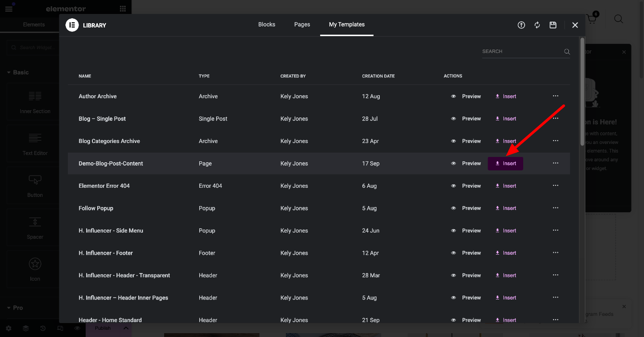Click the library vertical scrollbar
Viewport: 644px width, 337px height.
pyautogui.click(x=582, y=91)
